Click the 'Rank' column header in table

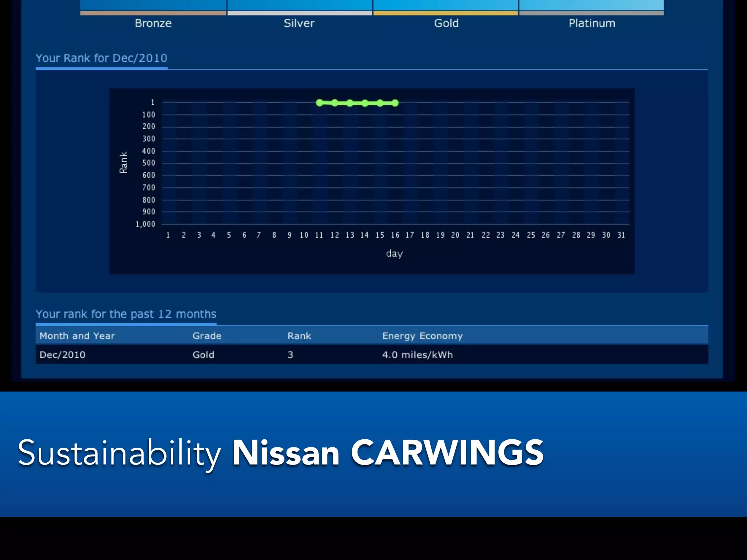(x=299, y=336)
